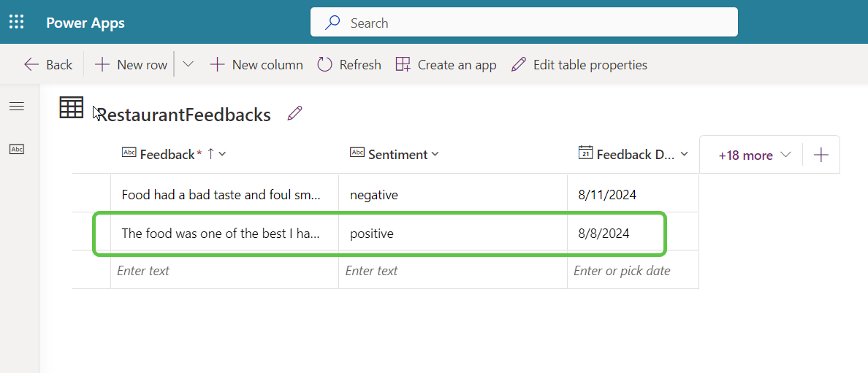This screenshot has height=373, width=868.
Task: Click the Search box in header
Action: click(524, 23)
